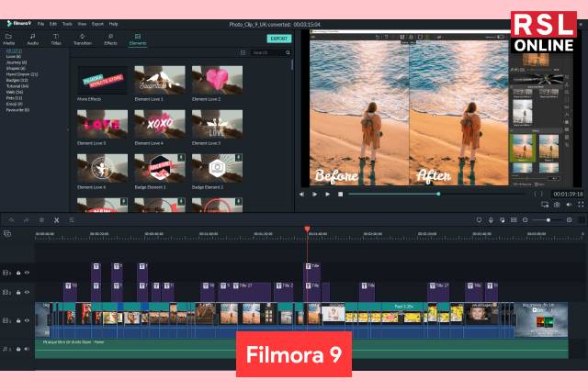Click the first play button in preview
This screenshot has width=588, height=391.
tap(314, 195)
